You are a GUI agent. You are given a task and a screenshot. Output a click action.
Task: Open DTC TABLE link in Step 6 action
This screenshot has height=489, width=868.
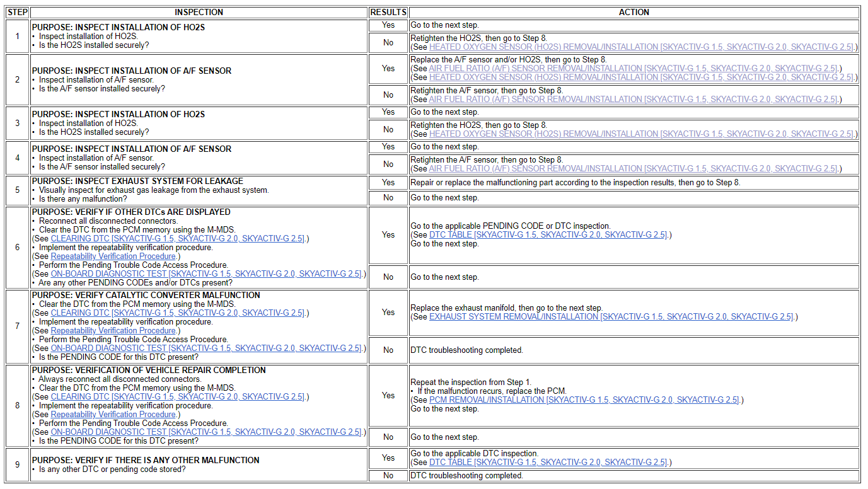pyautogui.click(x=548, y=235)
